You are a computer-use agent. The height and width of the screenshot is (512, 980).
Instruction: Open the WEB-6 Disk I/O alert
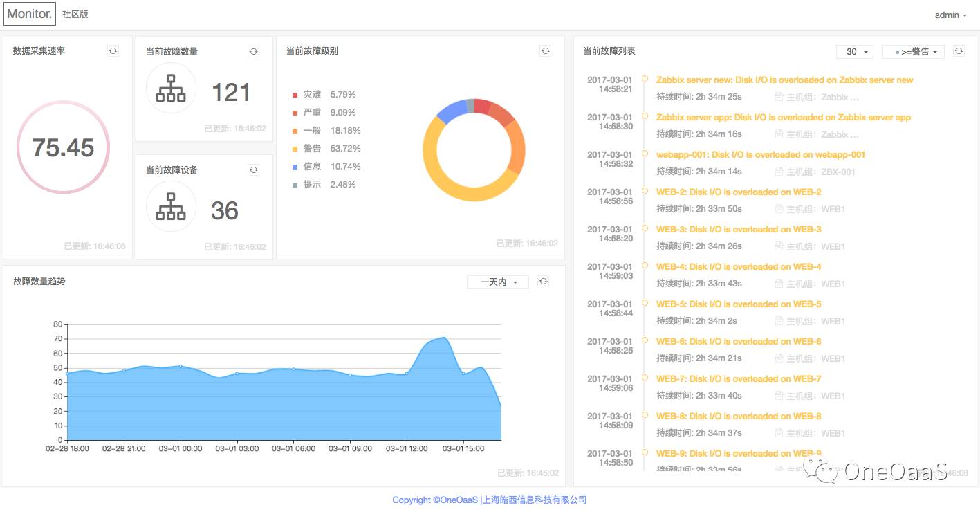tap(739, 342)
